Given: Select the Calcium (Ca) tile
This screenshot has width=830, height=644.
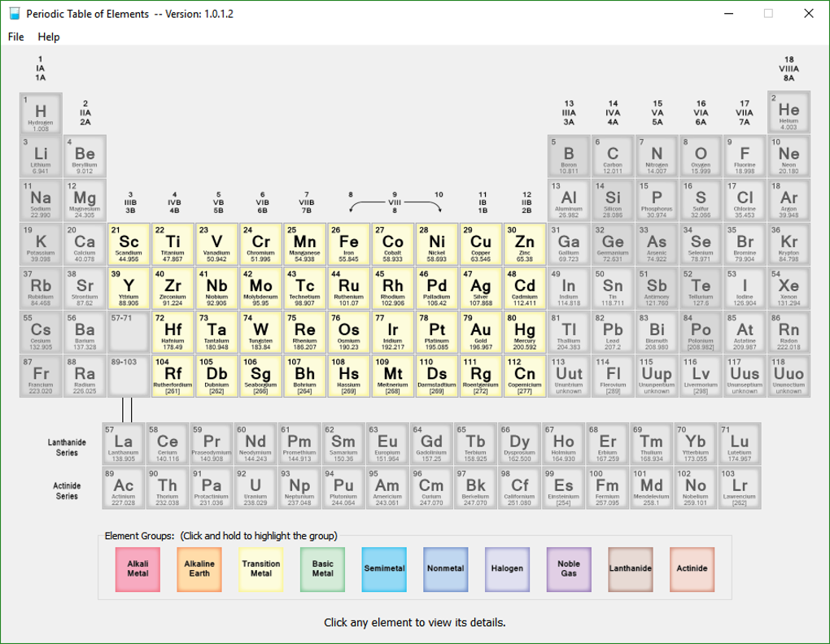Looking at the screenshot, I should click(x=85, y=244).
